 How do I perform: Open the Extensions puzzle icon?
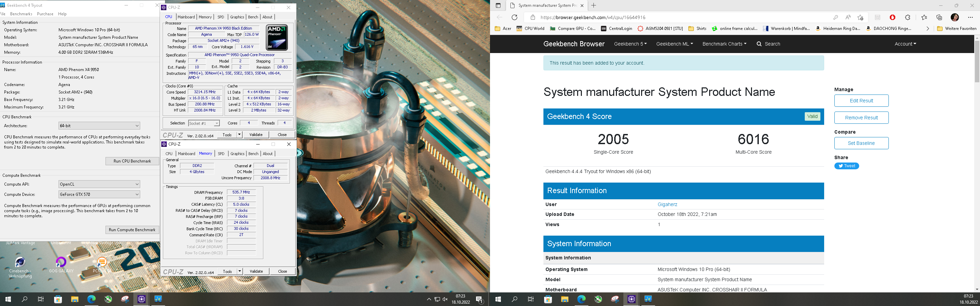(908, 17)
